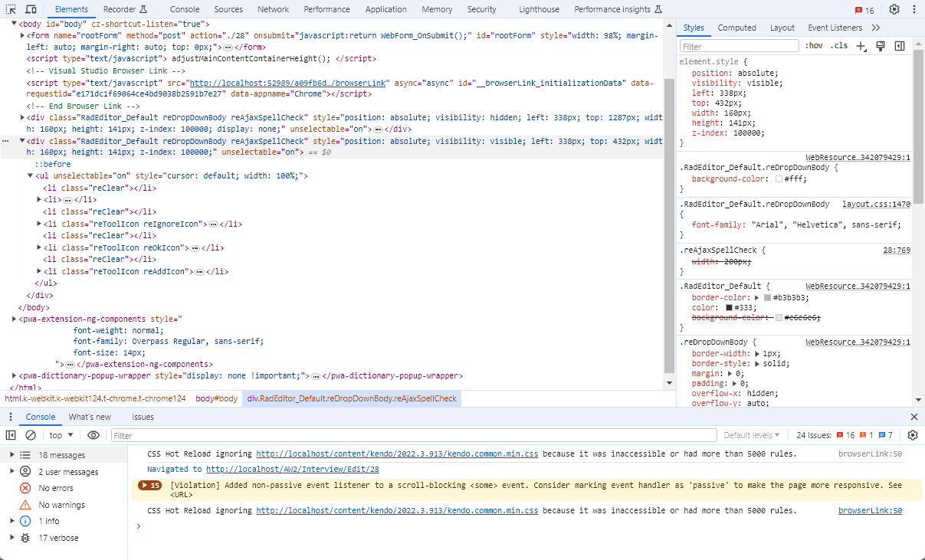Switch to the Network tab
Image resolution: width=925 pixels, height=560 pixels.
tap(273, 9)
